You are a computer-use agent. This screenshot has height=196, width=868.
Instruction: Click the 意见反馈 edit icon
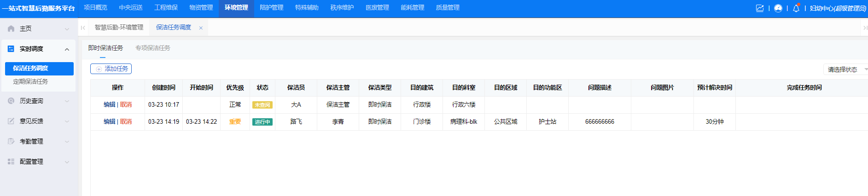tap(11, 121)
